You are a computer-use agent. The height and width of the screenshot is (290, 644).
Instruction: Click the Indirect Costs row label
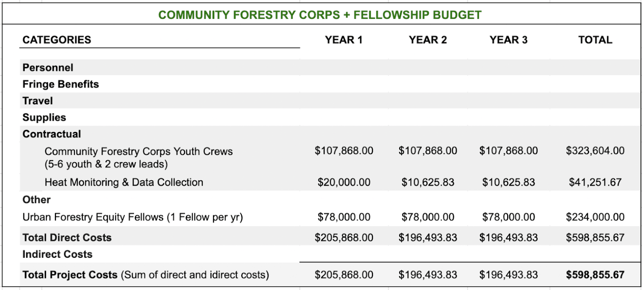click(57, 254)
